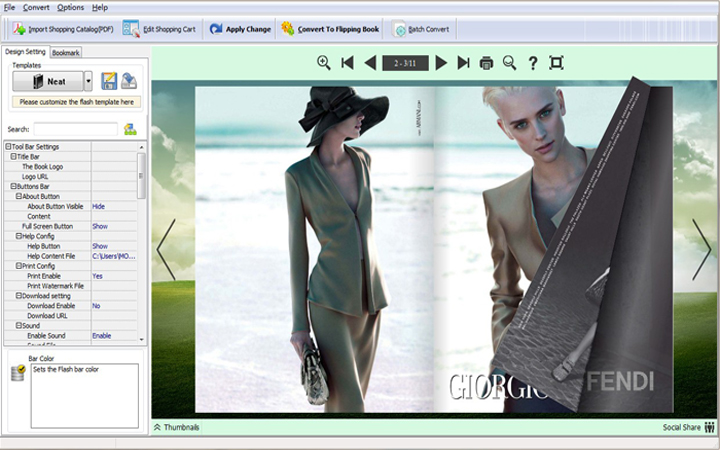The height and width of the screenshot is (450, 720).
Task: Switch to the Bookmark tab
Action: pos(66,52)
